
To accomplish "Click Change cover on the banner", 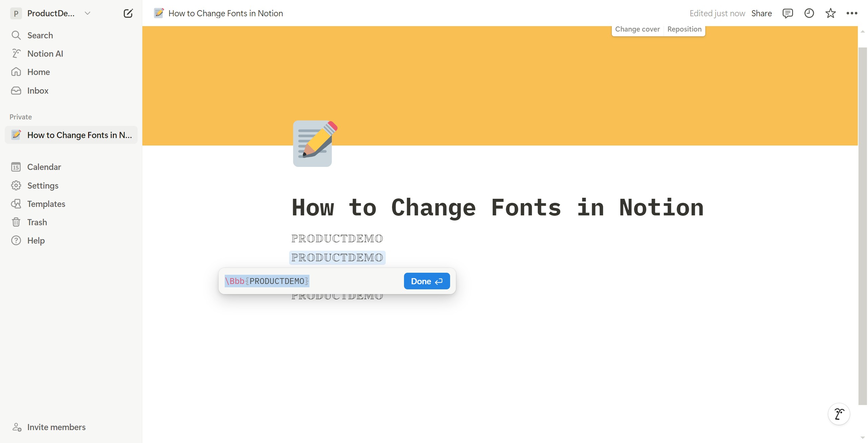I will click(x=637, y=29).
